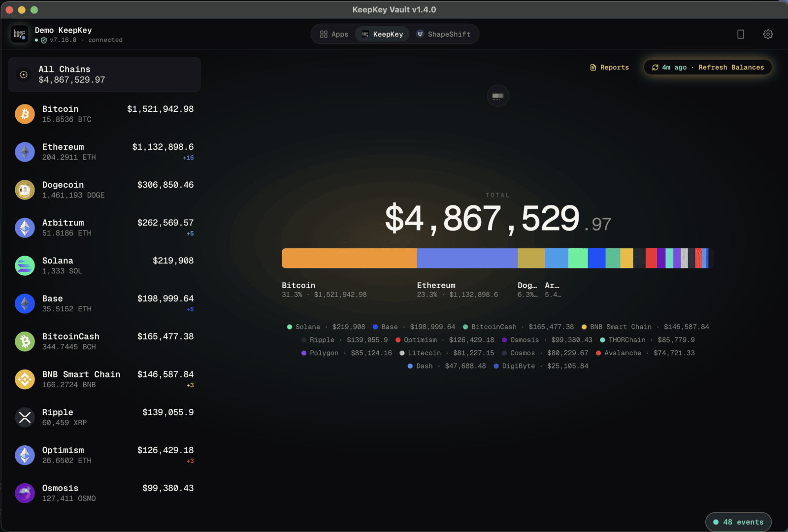
Task: Click Refresh Balances button
Action: [x=708, y=67]
